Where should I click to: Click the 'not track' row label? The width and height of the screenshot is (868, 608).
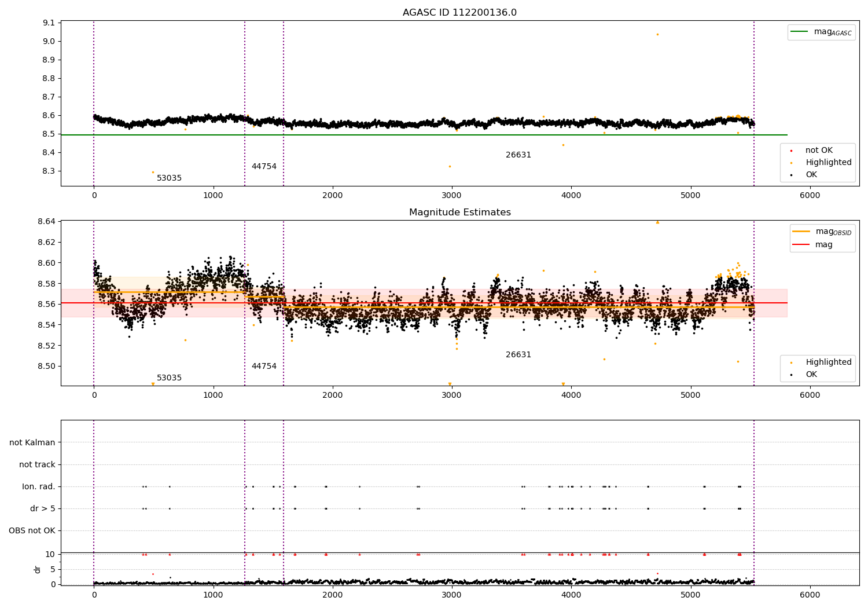37,464
